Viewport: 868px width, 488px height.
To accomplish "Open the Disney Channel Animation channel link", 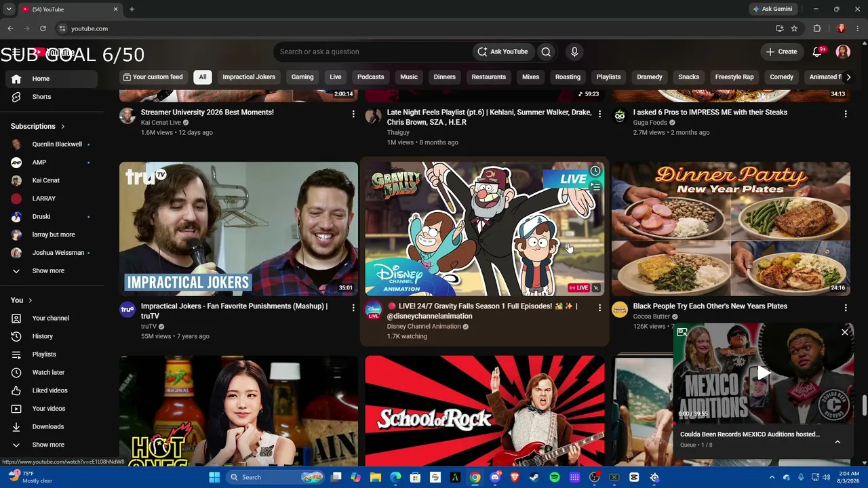I will [424, 327].
